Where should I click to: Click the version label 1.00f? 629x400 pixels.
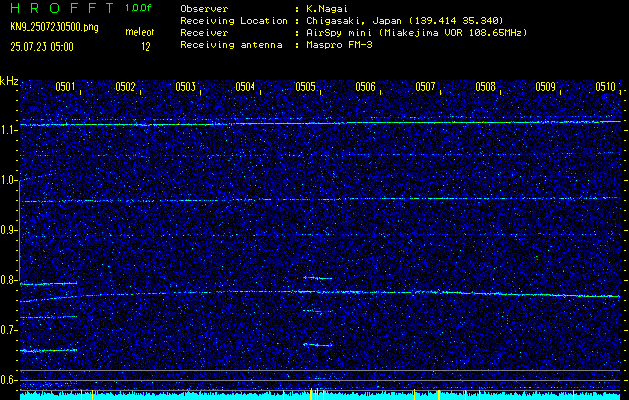coord(138,8)
